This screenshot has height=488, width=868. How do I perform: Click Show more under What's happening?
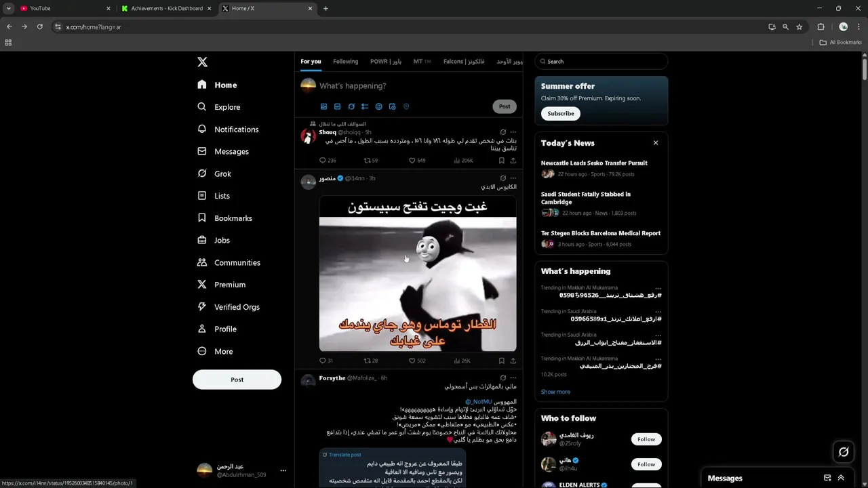[555, 392]
